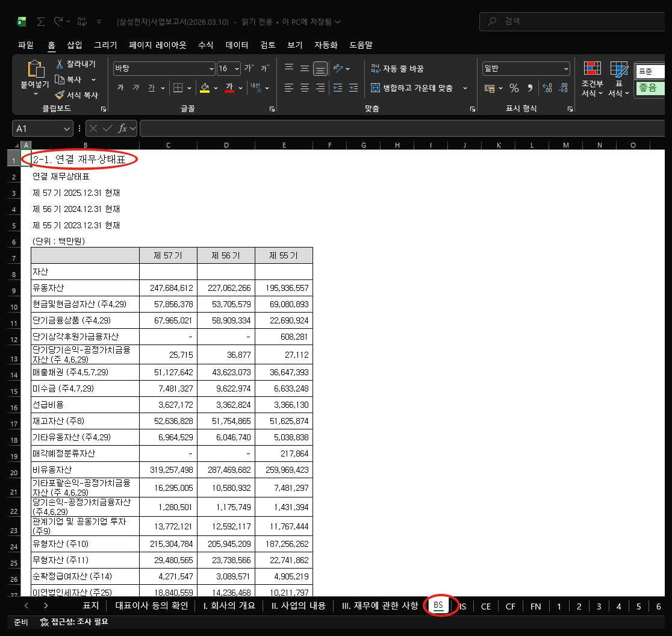Open the 파일 menu

pyautogui.click(x=26, y=45)
